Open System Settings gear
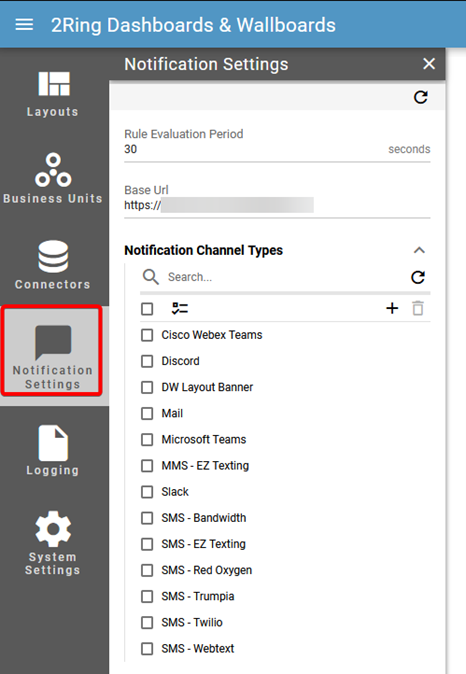Viewport: 466px width, 674px height. [53, 542]
